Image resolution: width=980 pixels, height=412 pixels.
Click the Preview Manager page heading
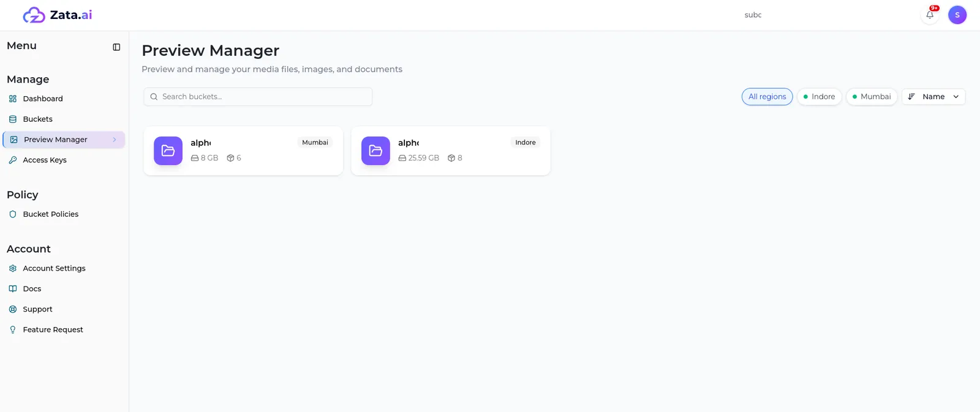click(211, 50)
